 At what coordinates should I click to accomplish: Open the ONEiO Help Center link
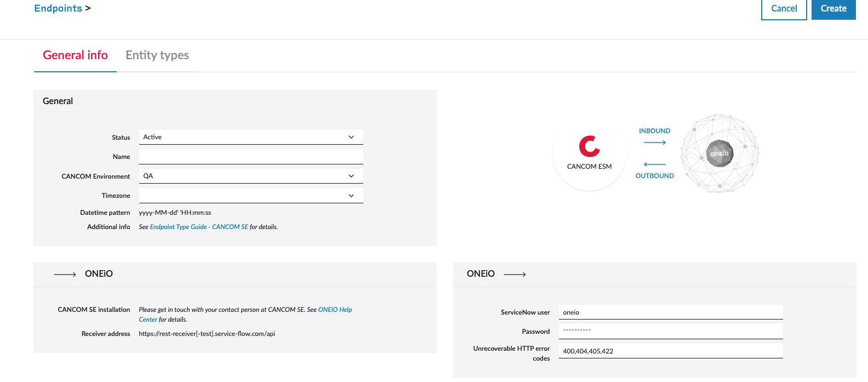(245, 315)
